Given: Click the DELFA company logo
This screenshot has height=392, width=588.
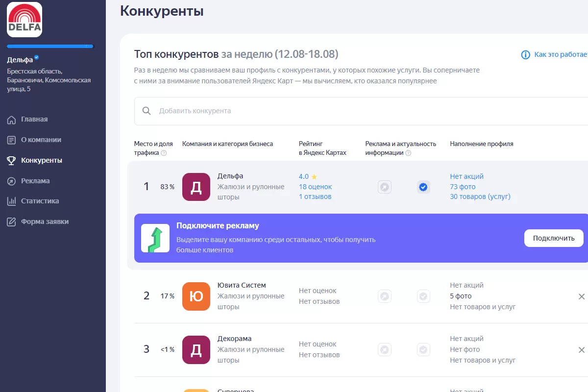Looking at the screenshot, I should click(24, 20).
